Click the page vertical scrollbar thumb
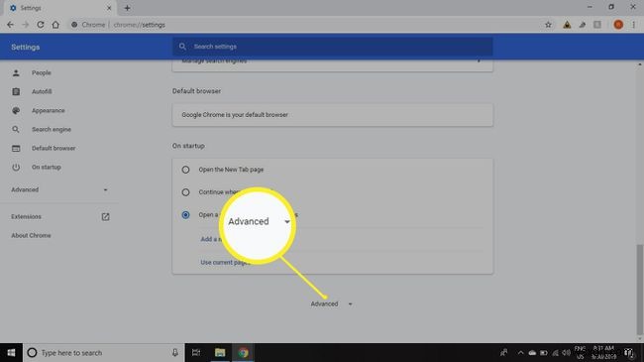Screen dimensions: 644x362 [639, 290]
